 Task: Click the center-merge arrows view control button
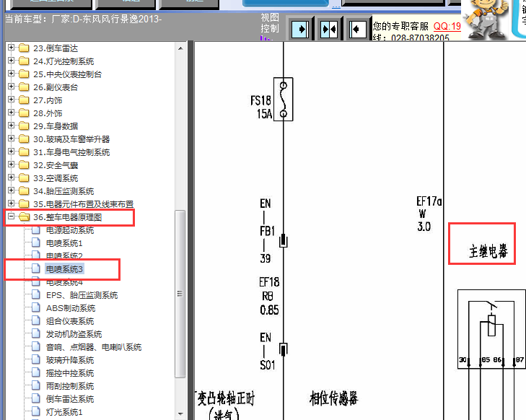click(x=329, y=29)
